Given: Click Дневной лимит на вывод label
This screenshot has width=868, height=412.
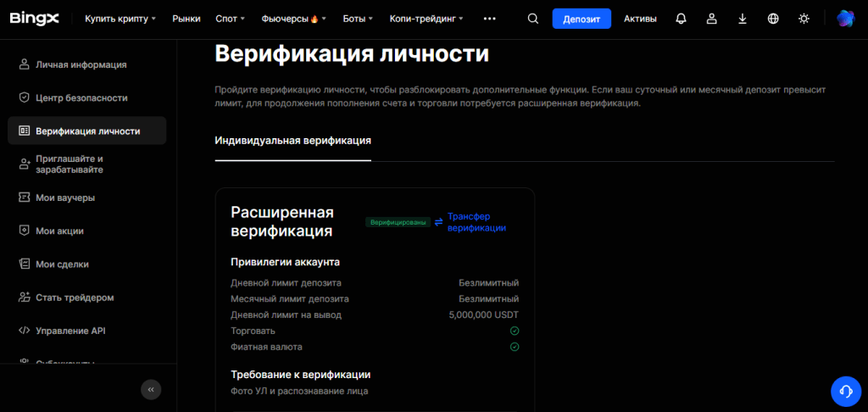Looking at the screenshot, I should click(x=287, y=315).
